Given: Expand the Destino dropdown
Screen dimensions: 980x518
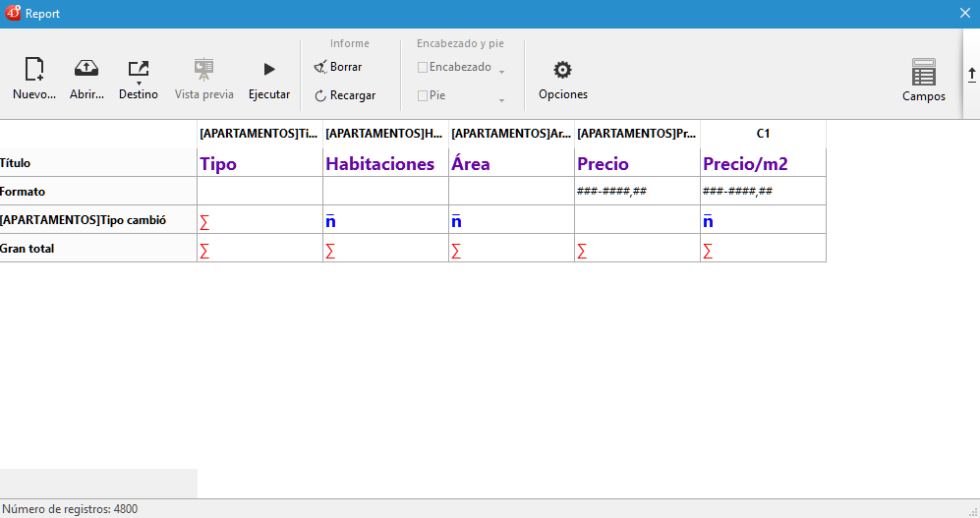Looking at the screenshot, I should (x=138, y=83).
